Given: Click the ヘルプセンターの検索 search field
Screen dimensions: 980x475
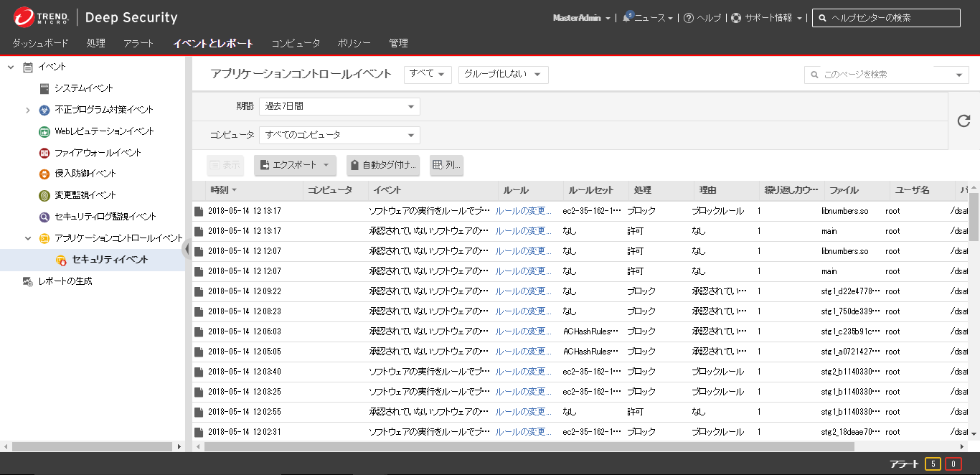Looking at the screenshot, I should tap(893, 18).
